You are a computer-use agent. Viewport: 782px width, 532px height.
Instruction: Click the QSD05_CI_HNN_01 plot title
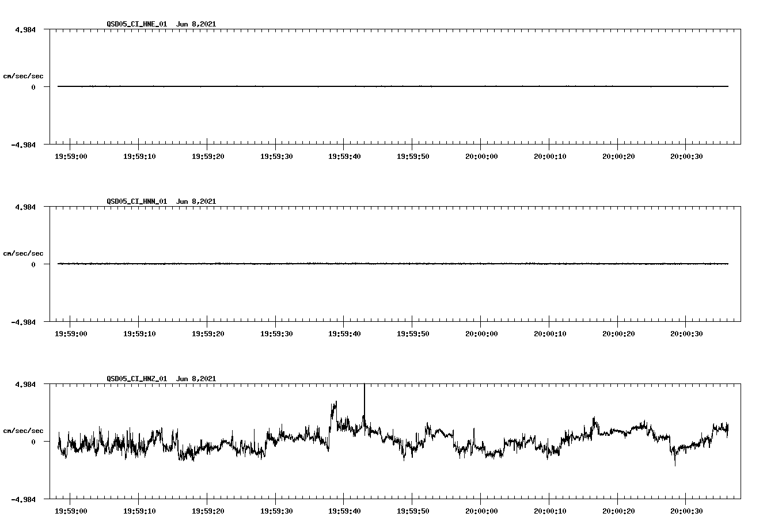(x=161, y=202)
